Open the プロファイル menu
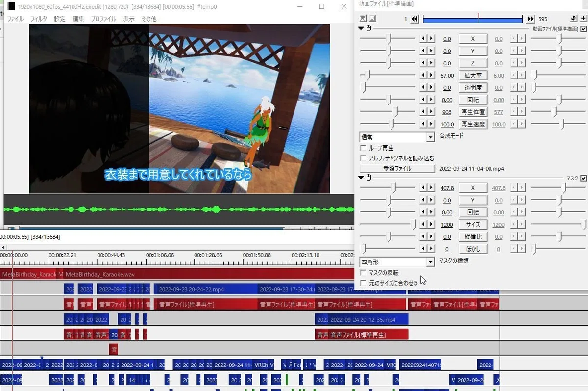This screenshot has height=391, width=588. coord(103,19)
